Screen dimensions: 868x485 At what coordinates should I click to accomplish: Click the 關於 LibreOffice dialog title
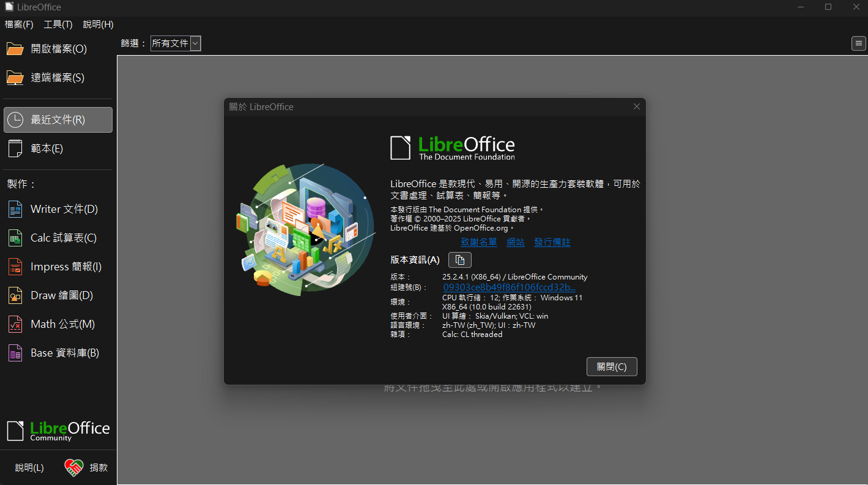[x=261, y=107]
